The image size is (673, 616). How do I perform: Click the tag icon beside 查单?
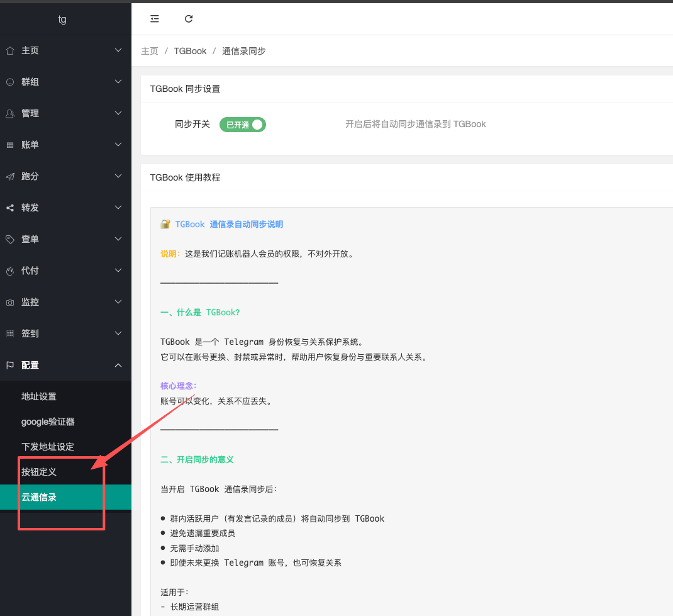point(10,239)
